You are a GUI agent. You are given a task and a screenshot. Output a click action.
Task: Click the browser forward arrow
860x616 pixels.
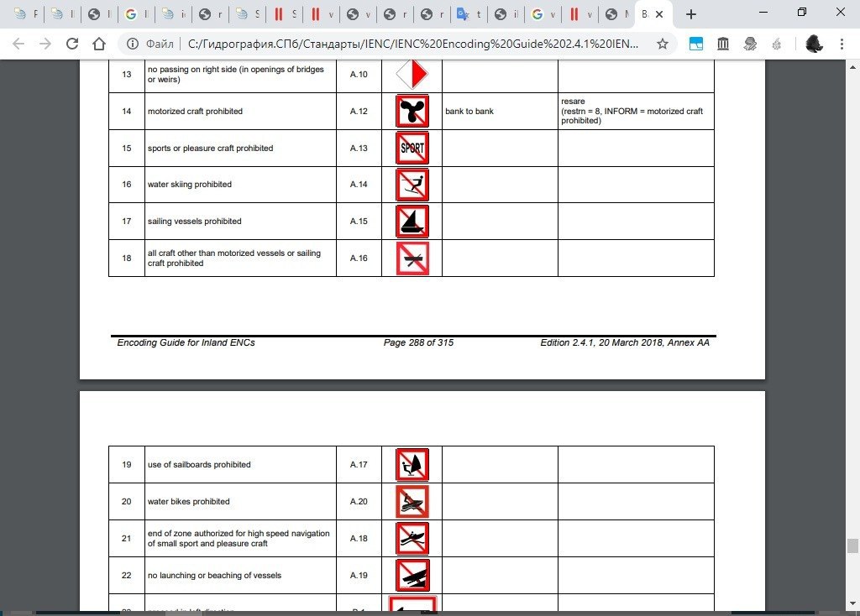[x=45, y=44]
